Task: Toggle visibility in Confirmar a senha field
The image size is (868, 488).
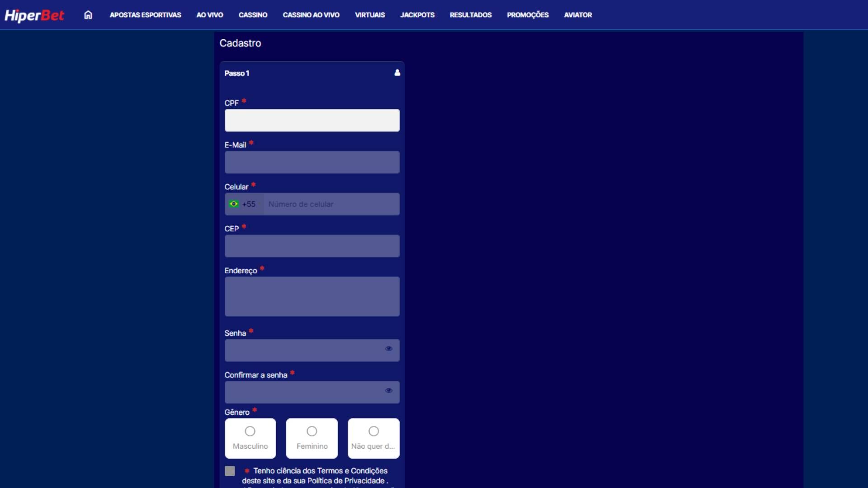Action: pos(388,391)
